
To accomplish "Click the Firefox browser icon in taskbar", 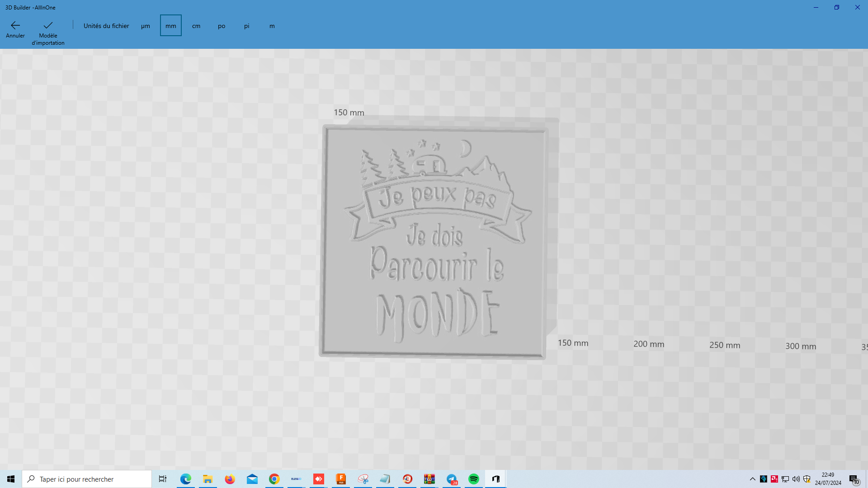I will click(x=230, y=479).
